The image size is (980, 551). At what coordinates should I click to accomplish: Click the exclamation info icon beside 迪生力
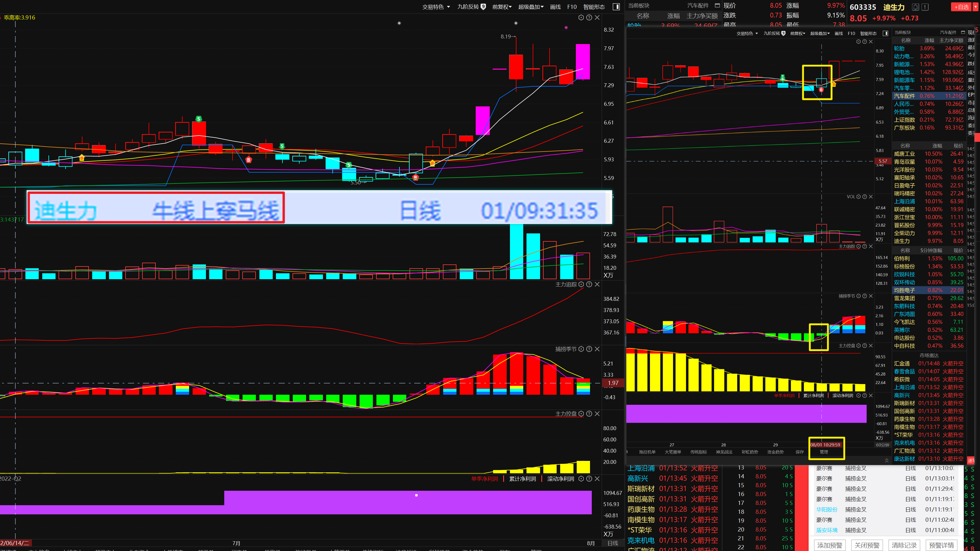point(925,7)
